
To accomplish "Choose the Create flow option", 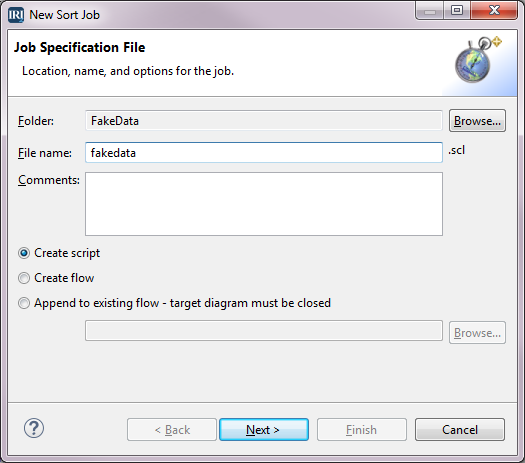I will (24, 278).
